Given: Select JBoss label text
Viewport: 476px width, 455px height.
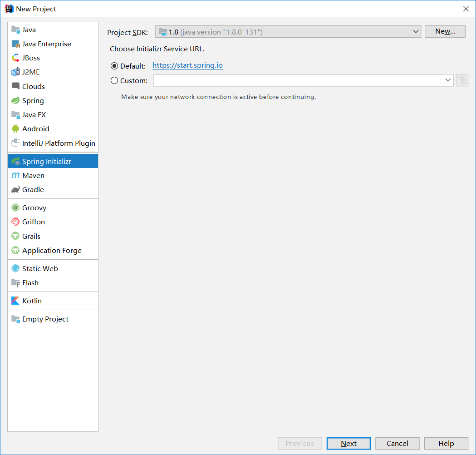Looking at the screenshot, I should [31, 58].
